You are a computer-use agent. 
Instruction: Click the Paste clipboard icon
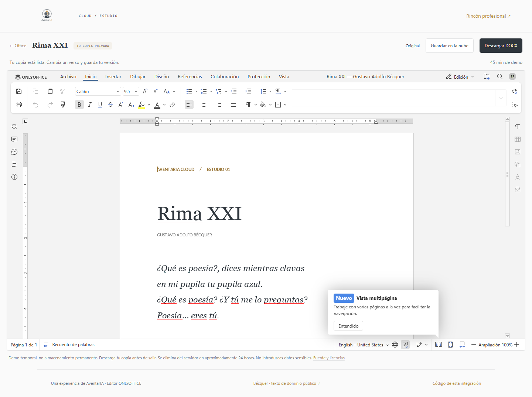pyautogui.click(x=50, y=91)
